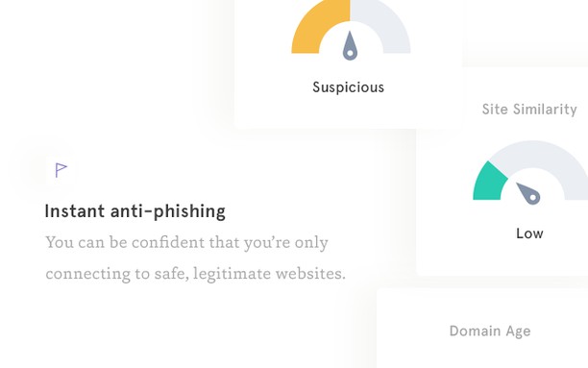Select the Suspicious label text
The image size is (588, 368).
[349, 87]
